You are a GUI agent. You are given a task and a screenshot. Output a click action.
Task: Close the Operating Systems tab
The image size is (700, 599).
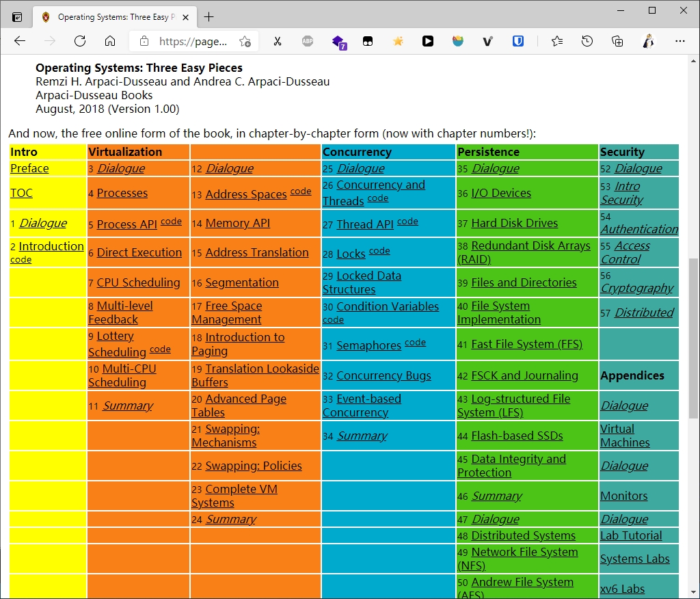[186, 17]
